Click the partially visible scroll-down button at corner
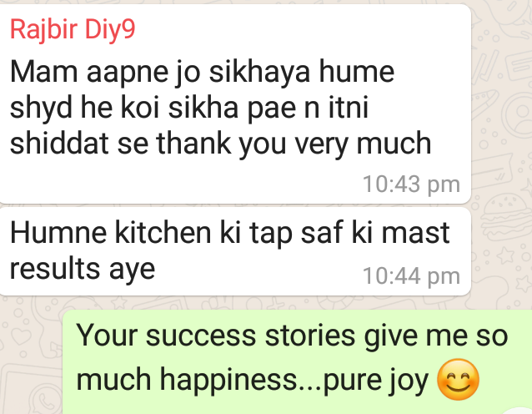 click(519, 410)
